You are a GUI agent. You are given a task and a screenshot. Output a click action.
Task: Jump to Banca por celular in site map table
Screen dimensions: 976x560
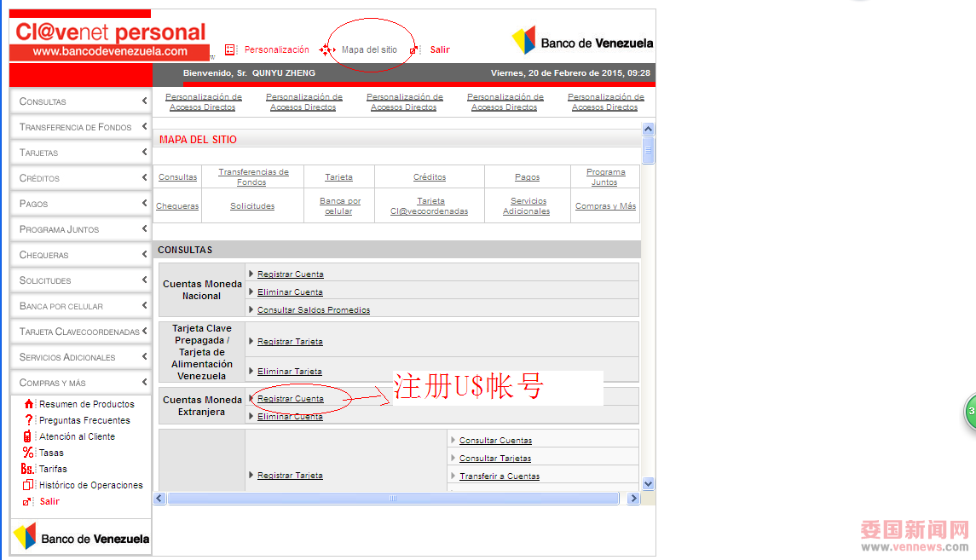(340, 206)
